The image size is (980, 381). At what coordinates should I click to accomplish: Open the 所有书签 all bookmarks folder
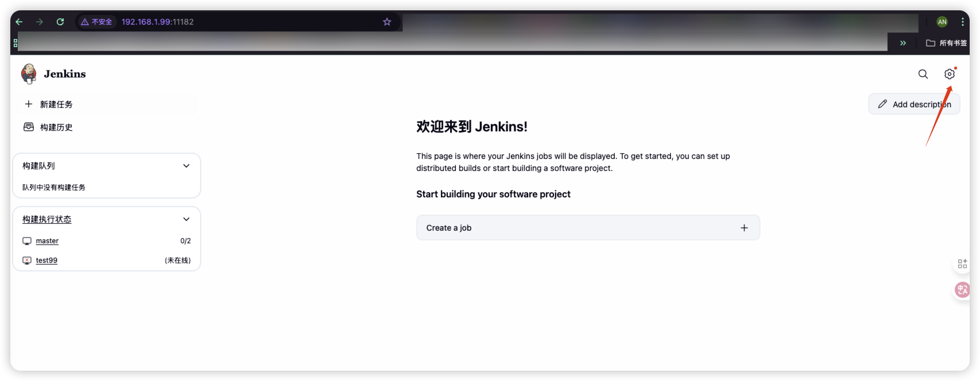tap(946, 43)
